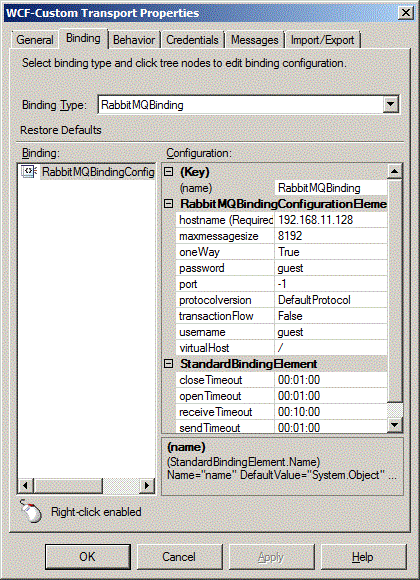The height and width of the screenshot is (580, 420).
Task: Select the closeTimeout property label
Action: point(225,380)
